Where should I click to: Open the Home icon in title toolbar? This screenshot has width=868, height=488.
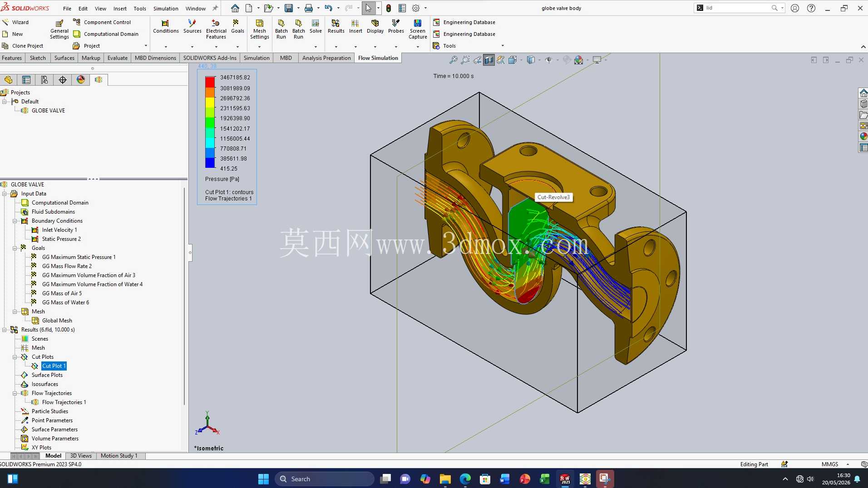[235, 8]
